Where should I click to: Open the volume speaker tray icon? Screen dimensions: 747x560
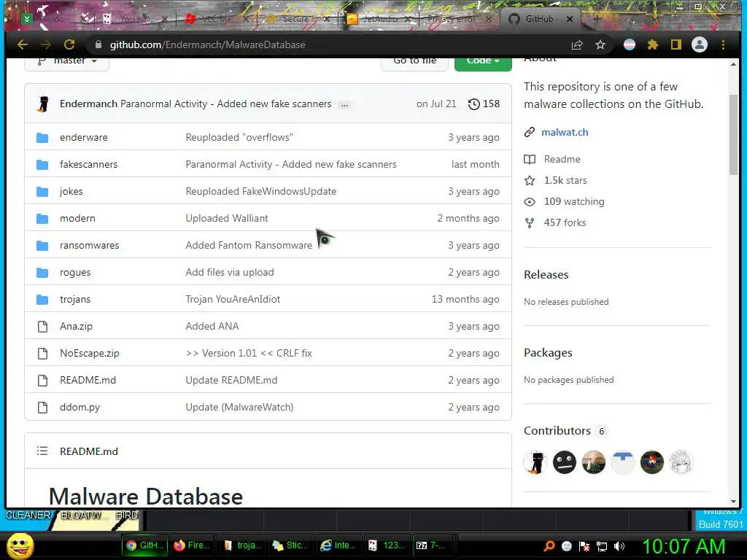[x=619, y=546]
